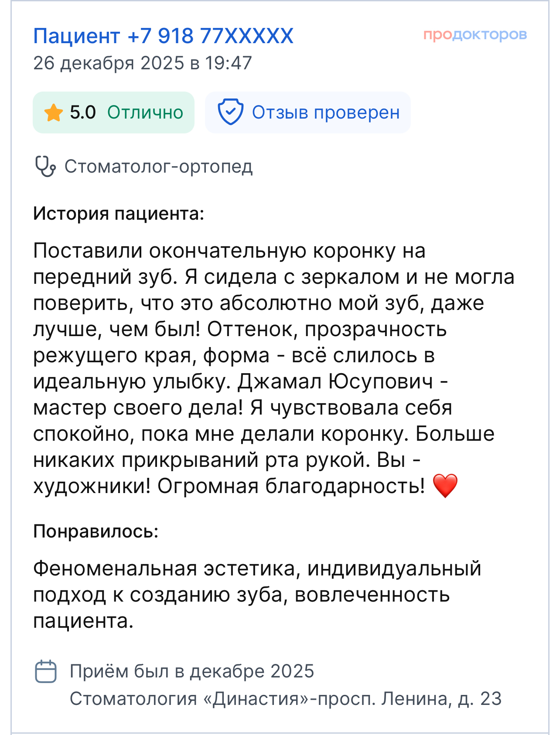Screen dimensions: 560x735
Task: Click the 5.0 score number
Action: [x=83, y=112]
